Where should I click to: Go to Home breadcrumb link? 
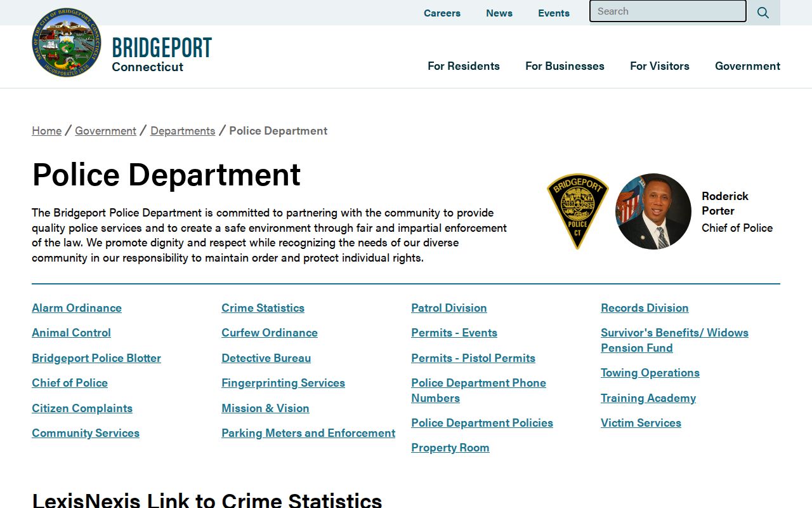click(x=47, y=131)
